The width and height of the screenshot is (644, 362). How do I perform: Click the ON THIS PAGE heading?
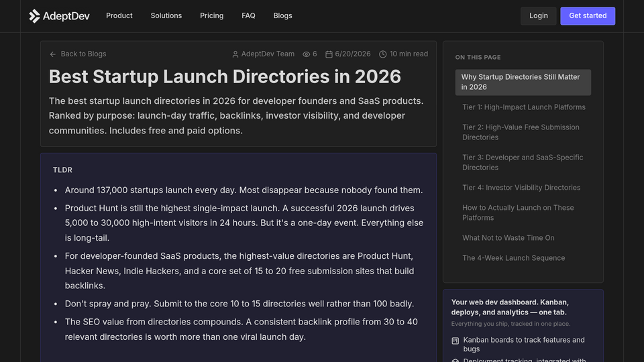coord(478,58)
